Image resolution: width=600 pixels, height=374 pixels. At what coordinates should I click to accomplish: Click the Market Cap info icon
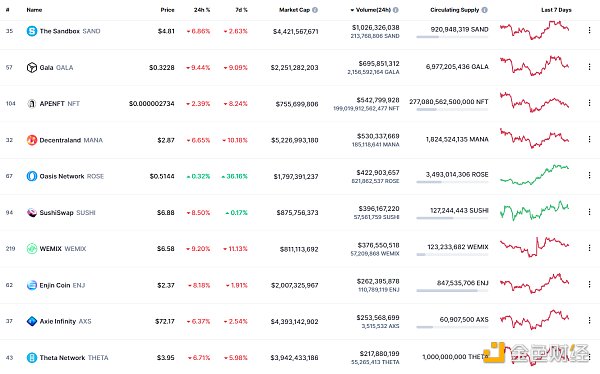pyautogui.click(x=315, y=10)
